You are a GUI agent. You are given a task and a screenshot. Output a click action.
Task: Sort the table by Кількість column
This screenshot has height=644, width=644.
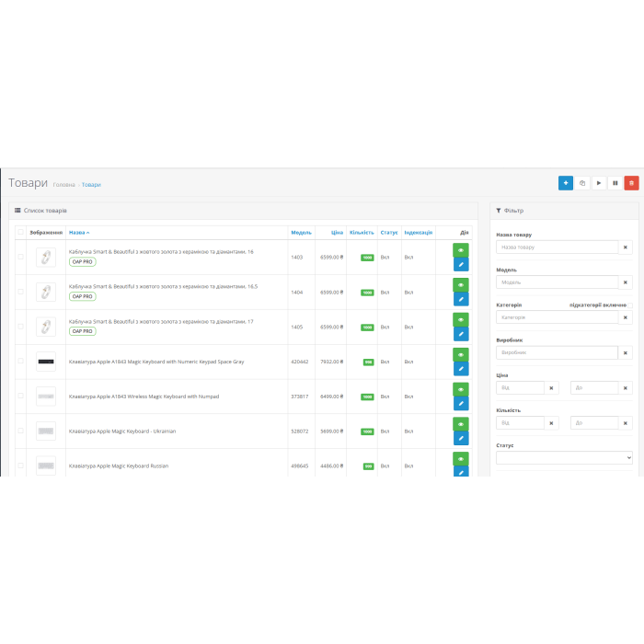click(x=362, y=233)
